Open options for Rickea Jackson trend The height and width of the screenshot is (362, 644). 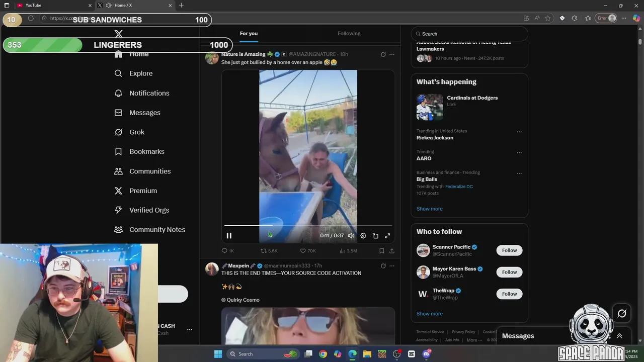(519, 132)
